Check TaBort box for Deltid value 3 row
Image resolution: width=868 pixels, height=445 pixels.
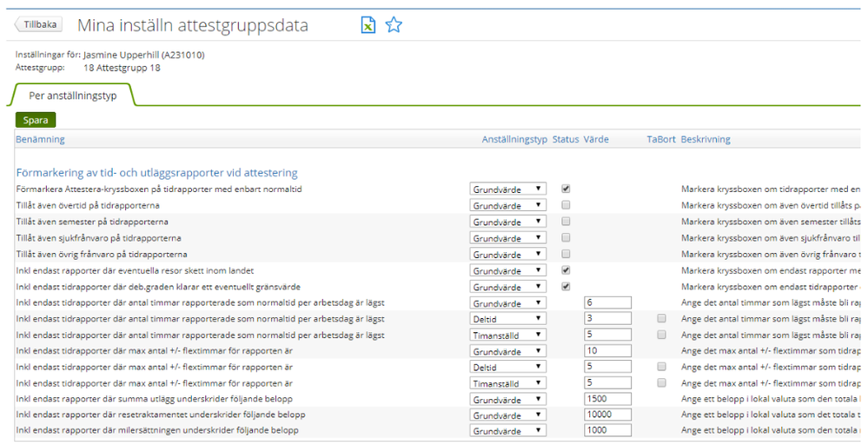(x=661, y=319)
